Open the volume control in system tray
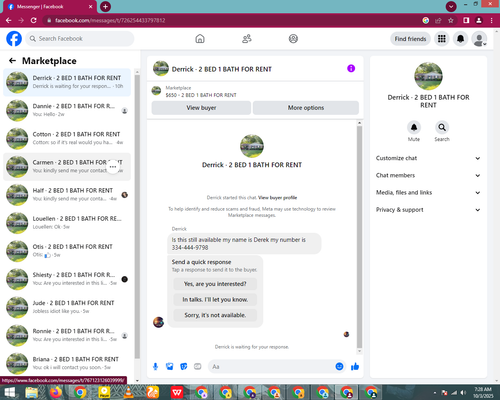Viewport: 500px width, 400px height. tap(463, 393)
